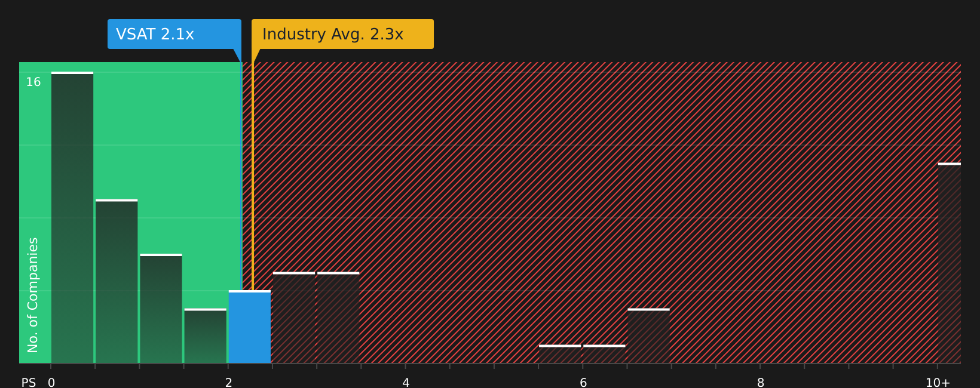Select the 10+ PS histogram bar
This screenshot has width=980, height=388.
pyautogui.click(x=950, y=263)
